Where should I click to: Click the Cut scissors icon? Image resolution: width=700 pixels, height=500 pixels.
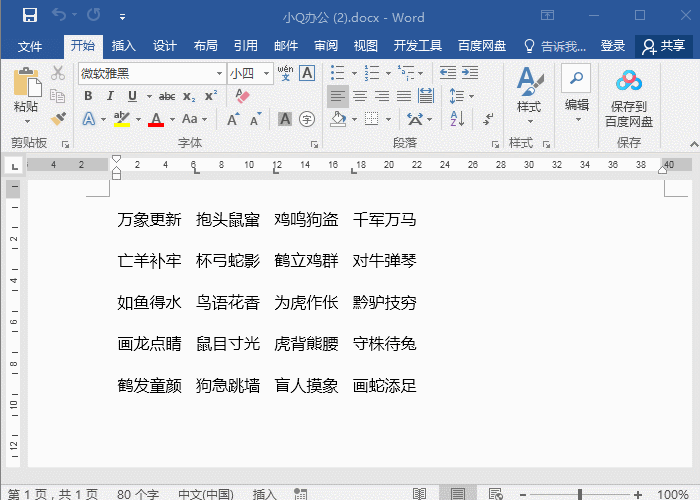pos(58,73)
